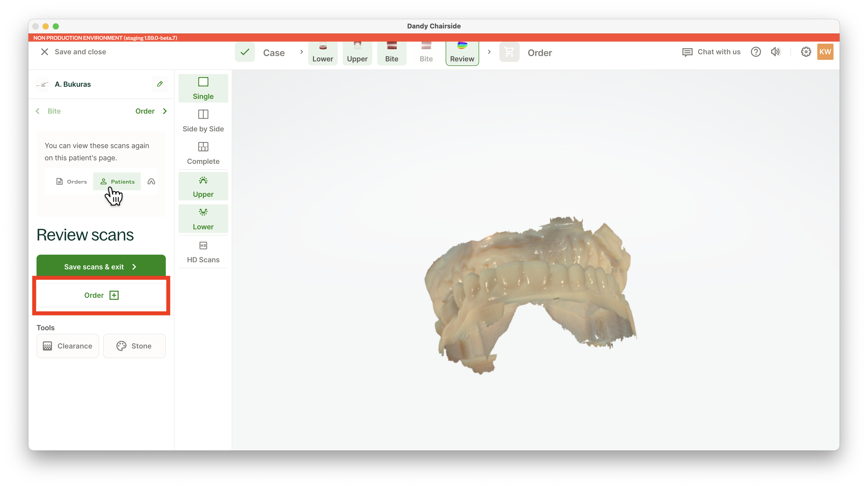The height and width of the screenshot is (488, 868).
Task: Open settings gear icon
Action: tap(806, 52)
